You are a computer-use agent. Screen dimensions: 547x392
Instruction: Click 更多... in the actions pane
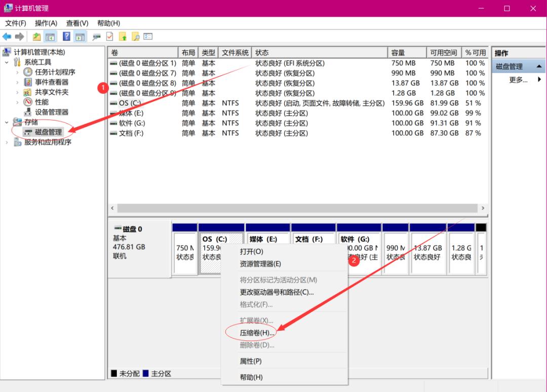point(518,80)
